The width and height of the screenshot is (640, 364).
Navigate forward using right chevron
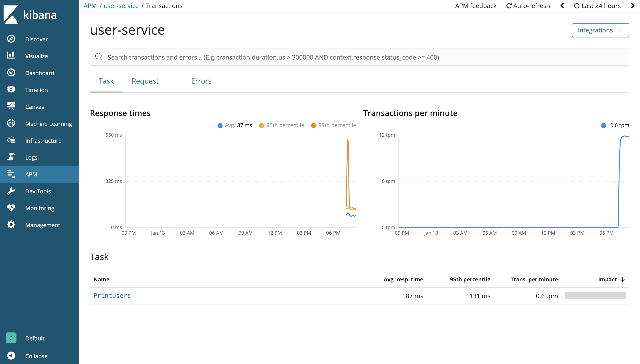pyautogui.click(x=632, y=6)
